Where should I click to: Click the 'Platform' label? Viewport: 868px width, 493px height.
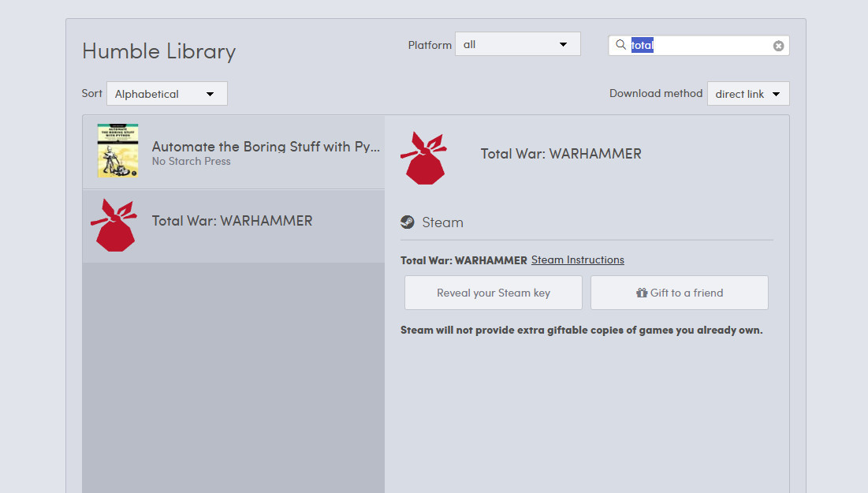(430, 45)
